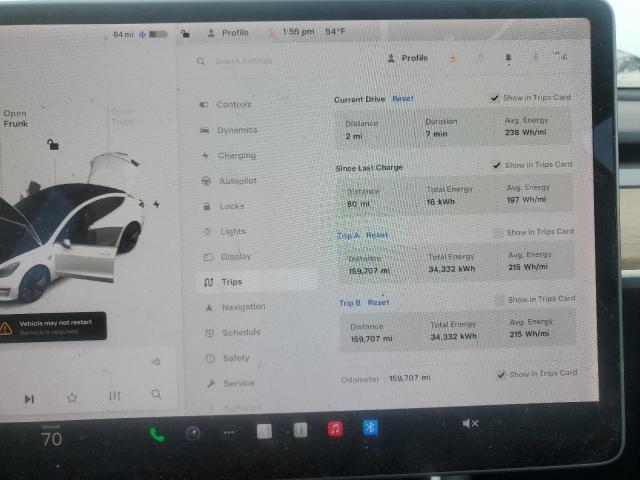Select Autopilot in the settings sidebar
The height and width of the screenshot is (480, 640).
237,181
